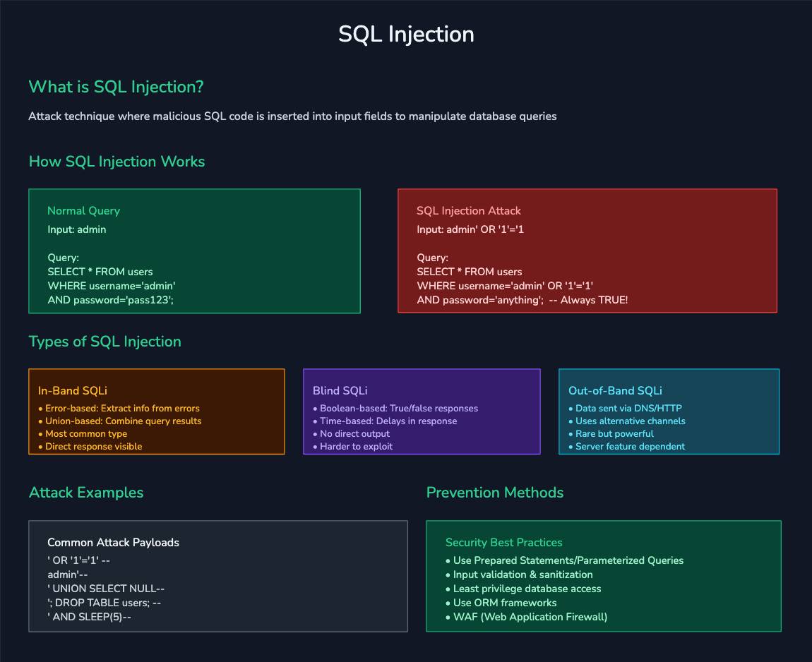Click the Common Attack Payloads panel
This screenshot has width=812, height=662.
(x=217, y=575)
